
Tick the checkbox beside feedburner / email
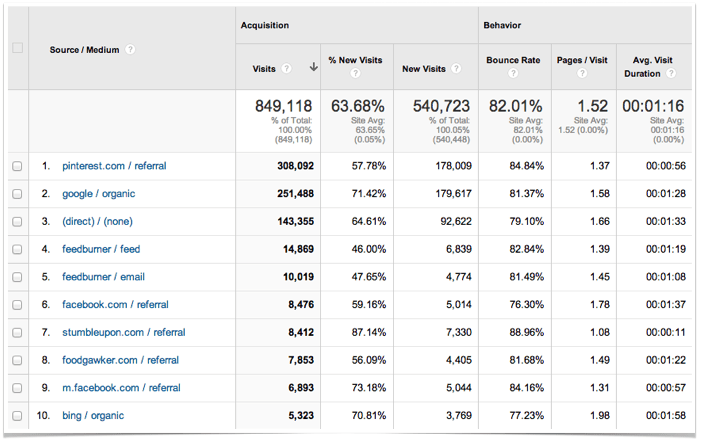tap(17, 277)
